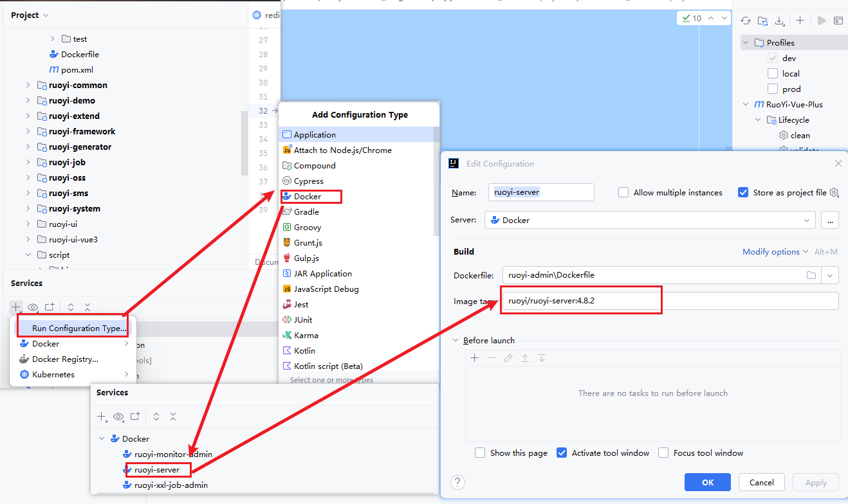The height and width of the screenshot is (504, 848).
Task: Select Gradle configuration type
Action: click(x=356, y=212)
